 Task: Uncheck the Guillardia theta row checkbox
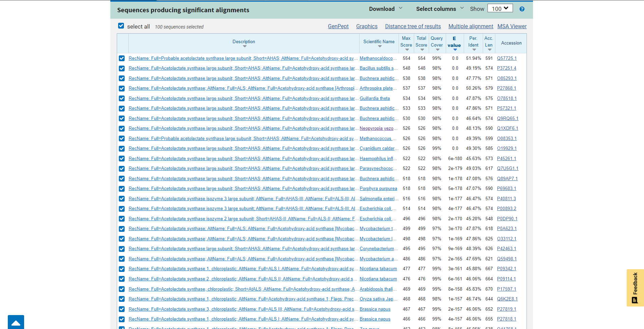[122, 99]
